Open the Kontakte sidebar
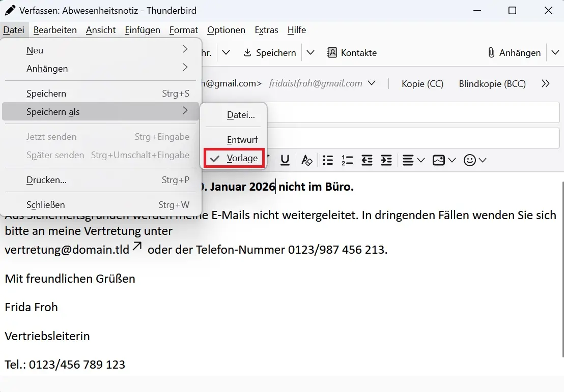 [x=352, y=52]
